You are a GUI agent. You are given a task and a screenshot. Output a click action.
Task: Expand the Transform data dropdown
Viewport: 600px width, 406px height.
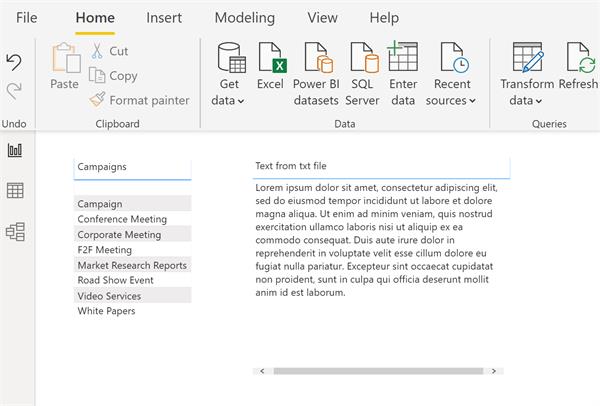526,100
